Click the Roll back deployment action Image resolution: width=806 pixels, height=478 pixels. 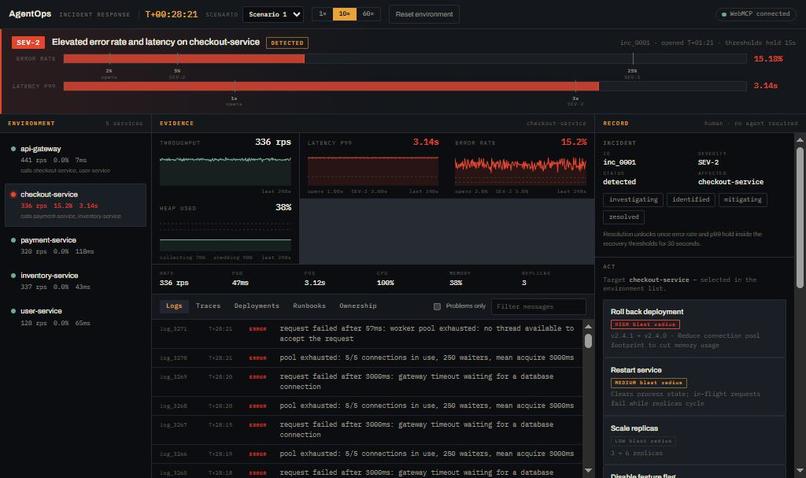click(x=694, y=328)
